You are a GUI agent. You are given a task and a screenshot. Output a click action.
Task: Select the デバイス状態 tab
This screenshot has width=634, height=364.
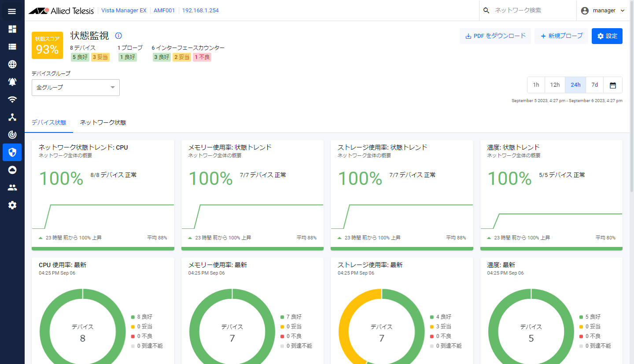49,122
